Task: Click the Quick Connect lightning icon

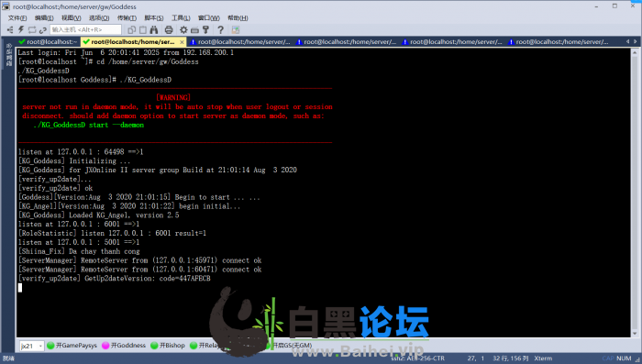Action: point(21,29)
